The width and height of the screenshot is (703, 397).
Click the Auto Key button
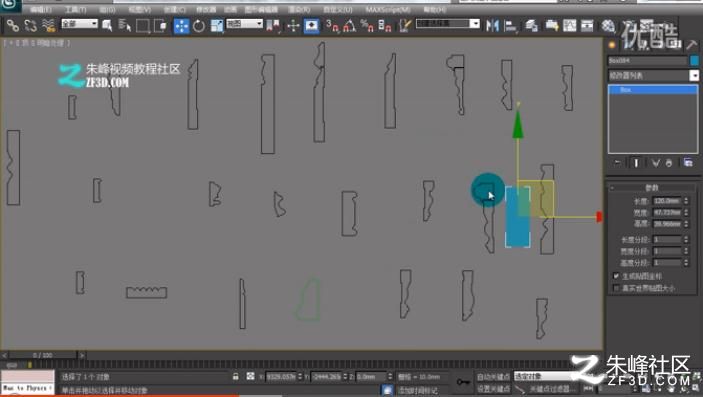tap(493, 377)
